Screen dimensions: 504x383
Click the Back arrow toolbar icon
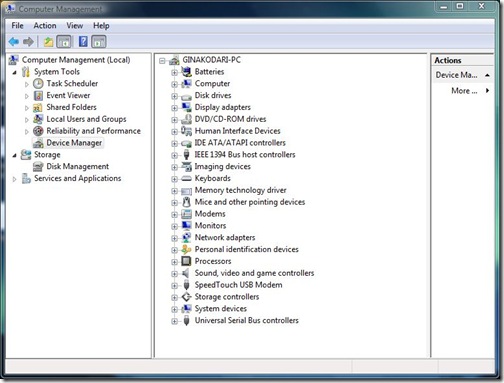tap(14, 42)
